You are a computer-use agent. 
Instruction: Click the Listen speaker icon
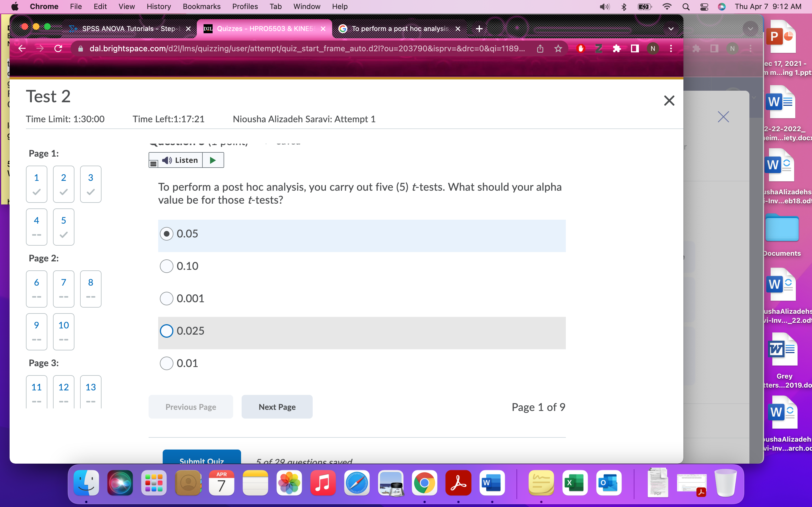[167, 160]
